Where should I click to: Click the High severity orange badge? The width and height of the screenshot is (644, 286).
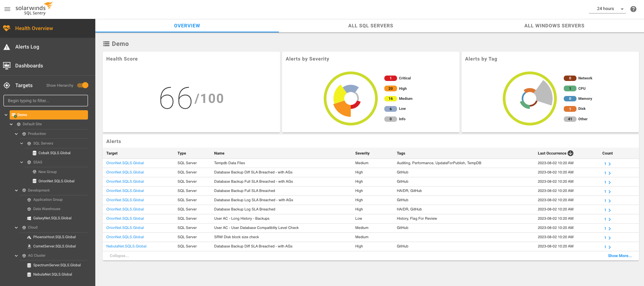pyautogui.click(x=390, y=89)
